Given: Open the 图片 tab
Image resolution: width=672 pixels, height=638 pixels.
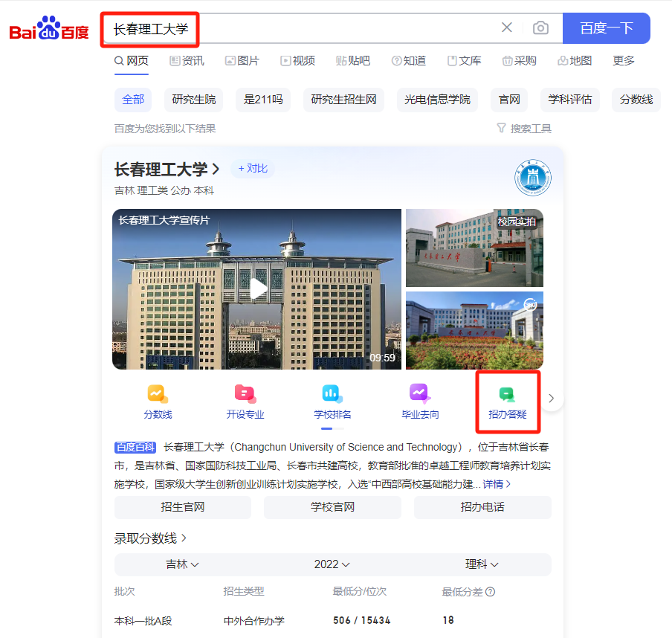Looking at the screenshot, I should (x=242, y=61).
